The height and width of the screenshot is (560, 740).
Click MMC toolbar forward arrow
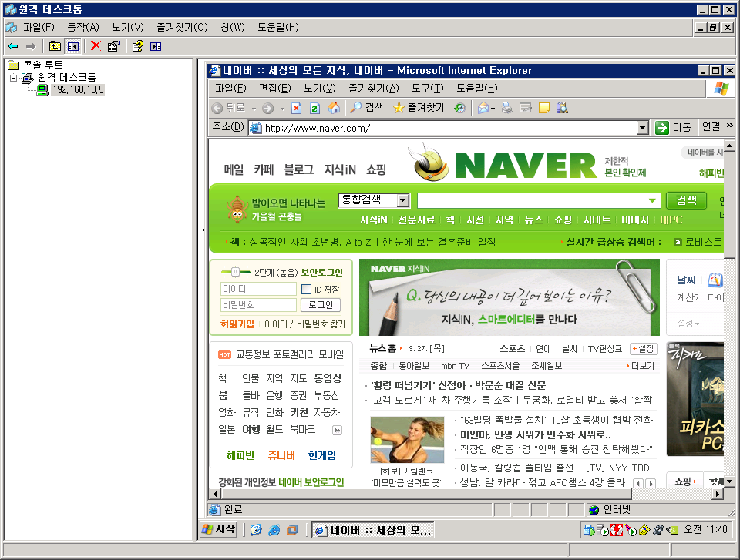[31, 46]
